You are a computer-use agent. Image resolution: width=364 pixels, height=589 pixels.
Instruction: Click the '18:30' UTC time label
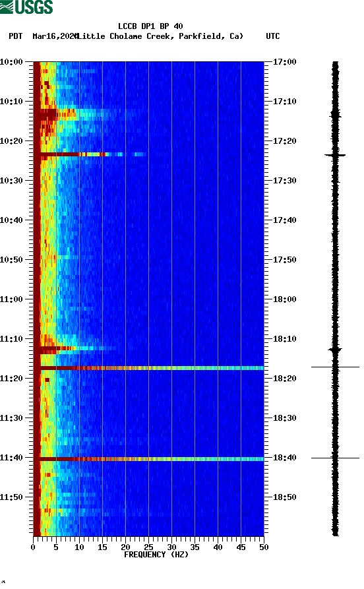click(x=284, y=418)
